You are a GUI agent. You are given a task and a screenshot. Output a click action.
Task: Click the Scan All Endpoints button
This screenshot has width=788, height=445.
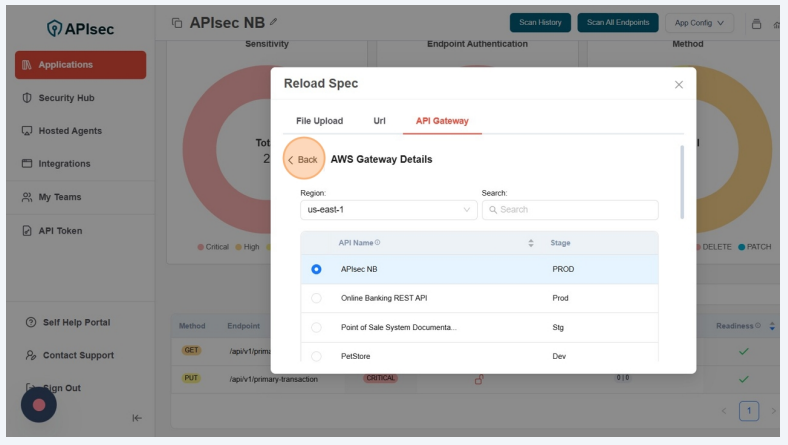point(616,22)
